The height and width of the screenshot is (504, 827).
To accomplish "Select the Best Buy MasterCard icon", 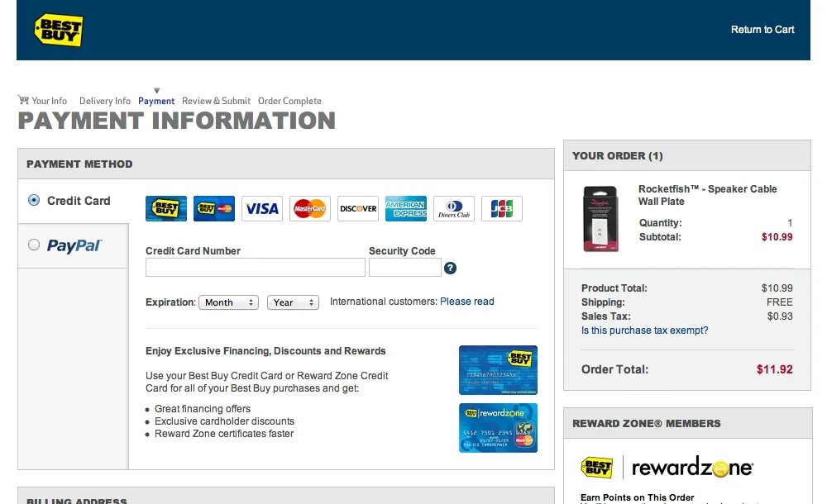I will [214, 208].
